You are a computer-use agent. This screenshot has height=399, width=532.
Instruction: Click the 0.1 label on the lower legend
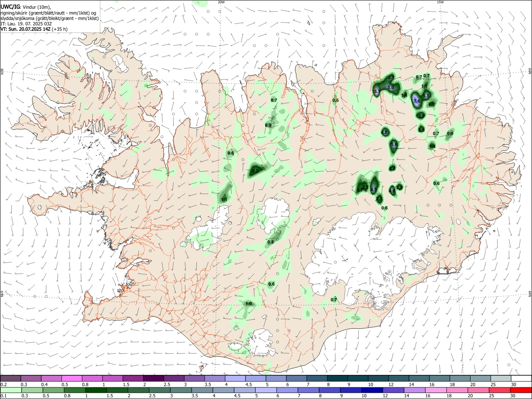pyautogui.click(x=3, y=396)
